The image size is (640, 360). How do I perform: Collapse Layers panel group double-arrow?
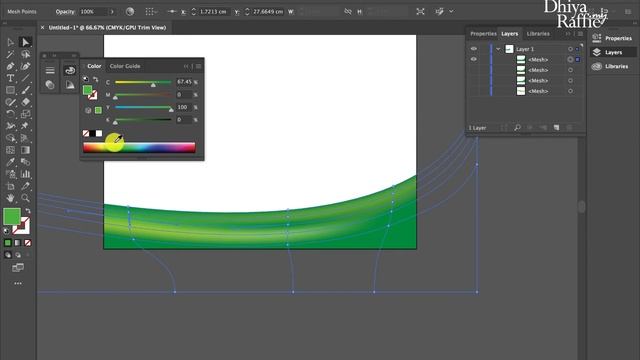568,34
